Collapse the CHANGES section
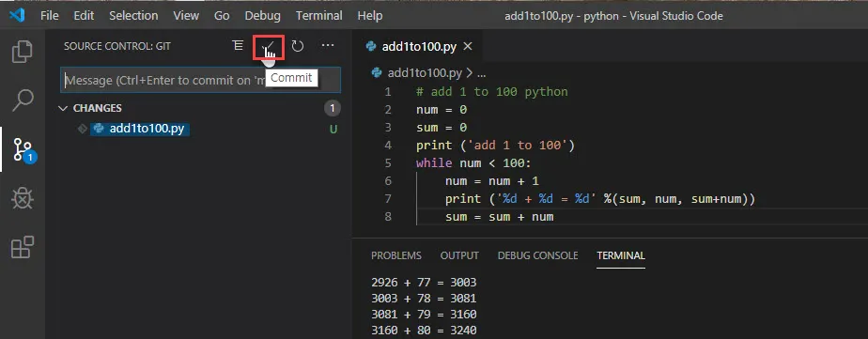Screen dimensions: 868x339 coord(63,108)
